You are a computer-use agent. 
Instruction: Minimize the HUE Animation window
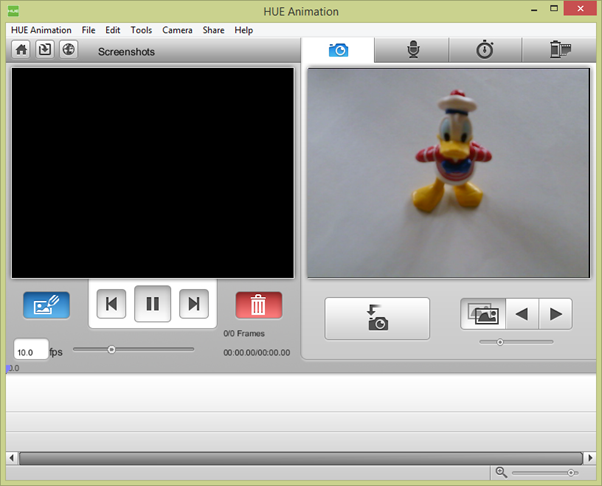click(x=534, y=9)
